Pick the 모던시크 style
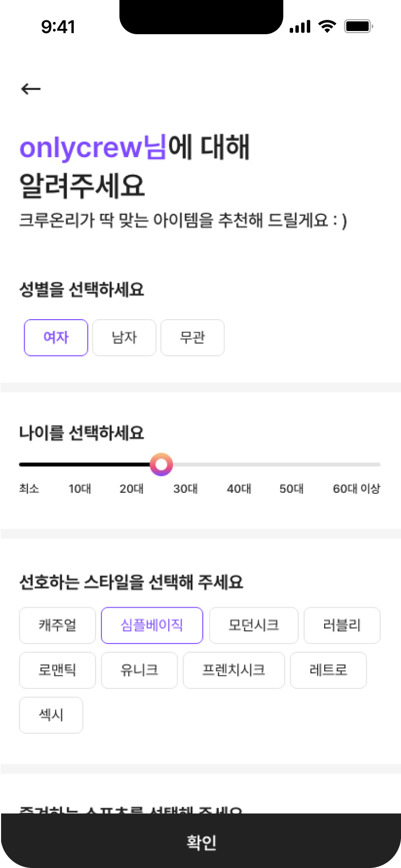The height and width of the screenshot is (868, 401). [254, 625]
